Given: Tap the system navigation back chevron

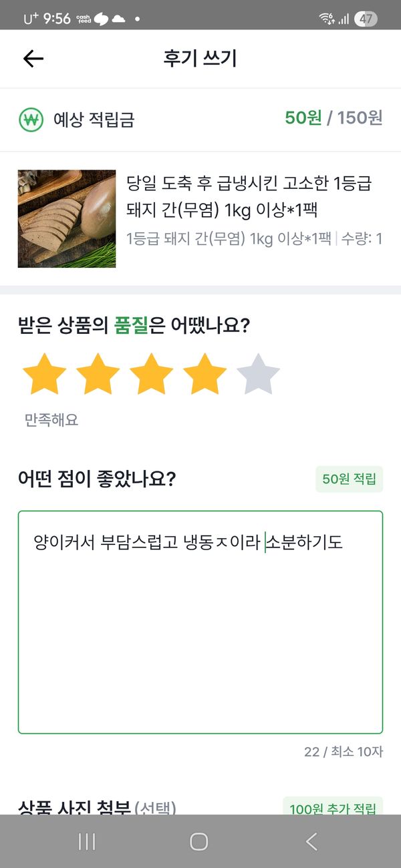Looking at the screenshot, I should (311, 842).
